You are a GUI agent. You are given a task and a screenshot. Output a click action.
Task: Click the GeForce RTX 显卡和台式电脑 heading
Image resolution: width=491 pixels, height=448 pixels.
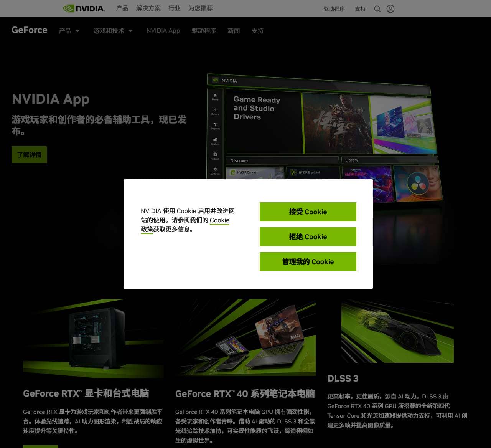tap(86, 393)
